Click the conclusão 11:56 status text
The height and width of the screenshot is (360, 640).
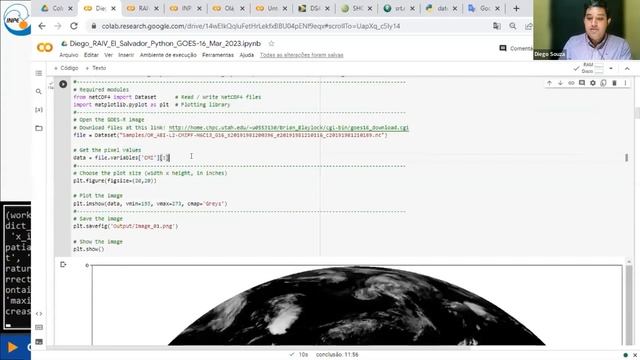(x=337, y=355)
